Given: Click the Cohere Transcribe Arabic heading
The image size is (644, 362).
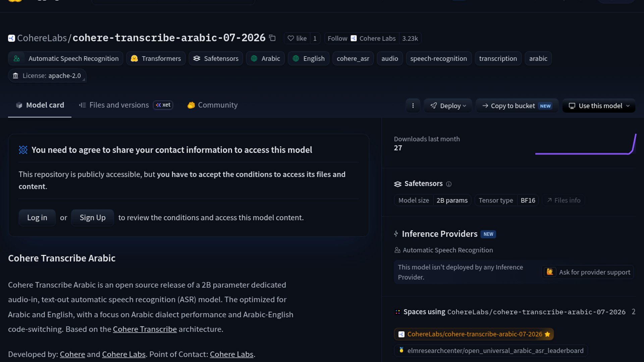Looking at the screenshot, I should click(x=62, y=258).
